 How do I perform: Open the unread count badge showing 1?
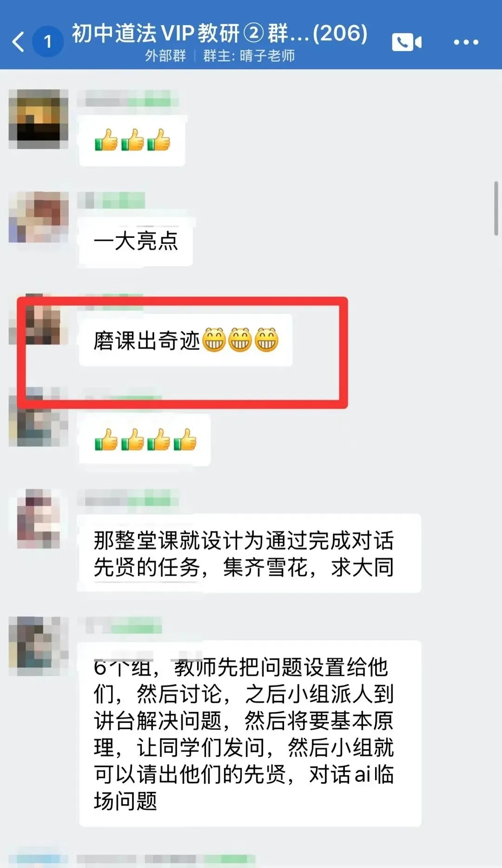click(47, 42)
